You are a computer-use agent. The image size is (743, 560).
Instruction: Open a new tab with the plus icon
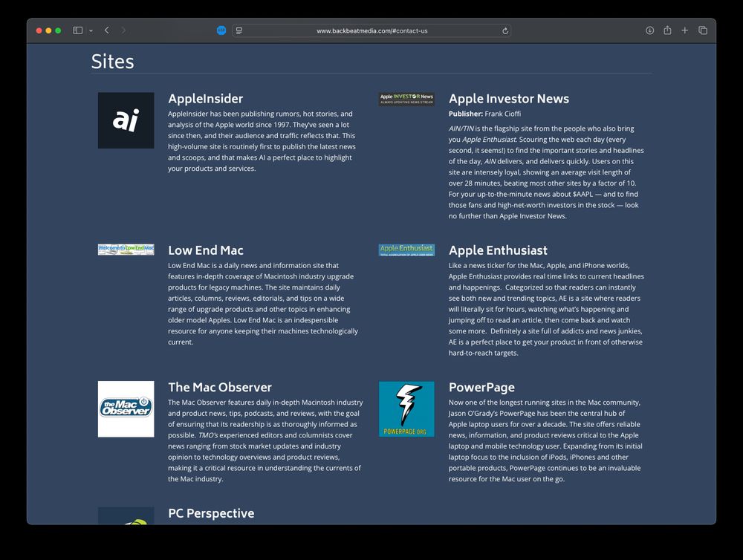[x=685, y=30]
